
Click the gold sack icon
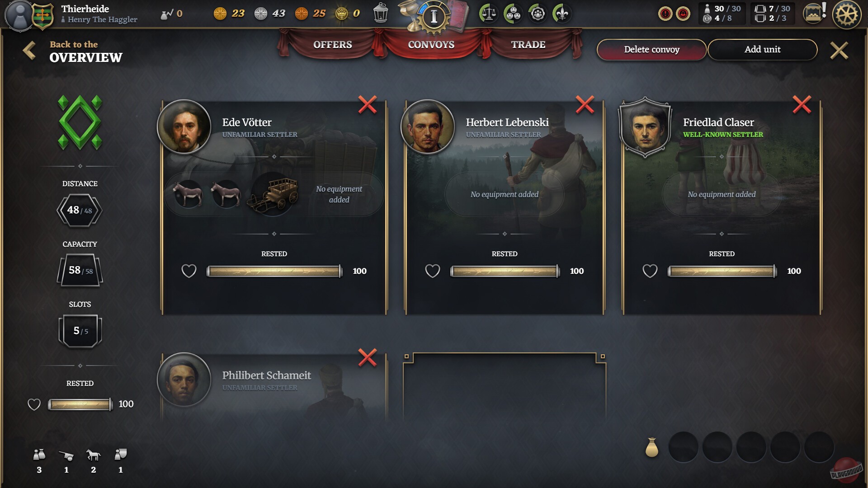(x=651, y=447)
